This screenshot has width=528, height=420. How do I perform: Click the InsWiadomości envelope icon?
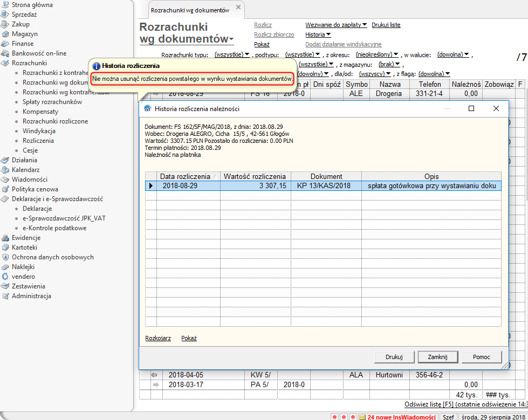[362, 417]
